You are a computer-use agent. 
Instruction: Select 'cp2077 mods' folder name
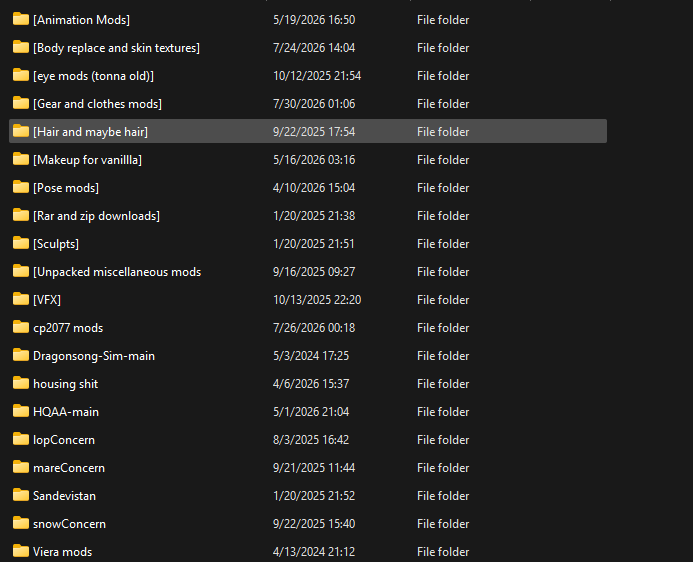(x=68, y=328)
